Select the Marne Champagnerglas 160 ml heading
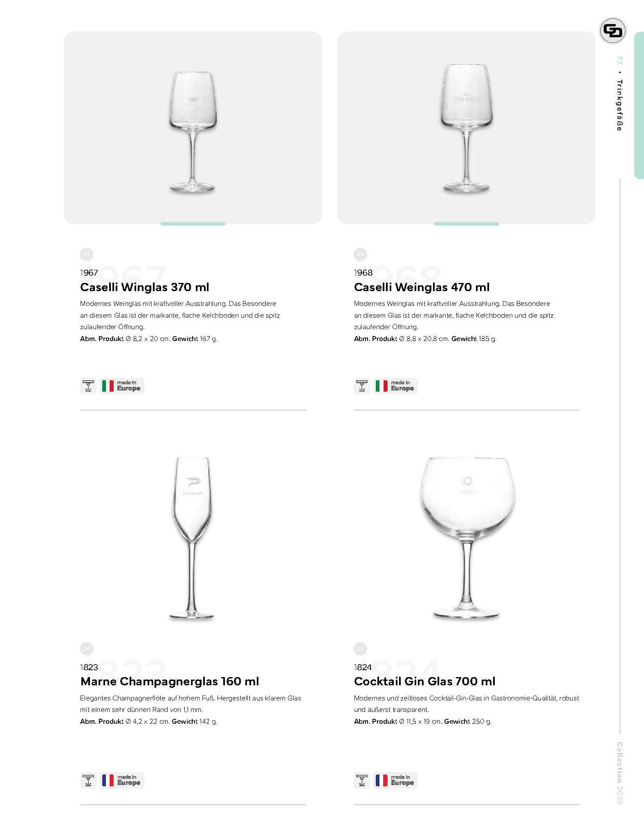The height and width of the screenshot is (837, 644). coord(170,682)
